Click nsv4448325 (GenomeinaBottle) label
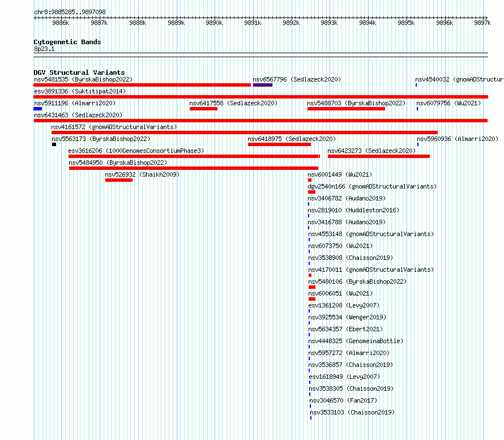The image size is (504, 440). pyautogui.click(x=356, y=341)
